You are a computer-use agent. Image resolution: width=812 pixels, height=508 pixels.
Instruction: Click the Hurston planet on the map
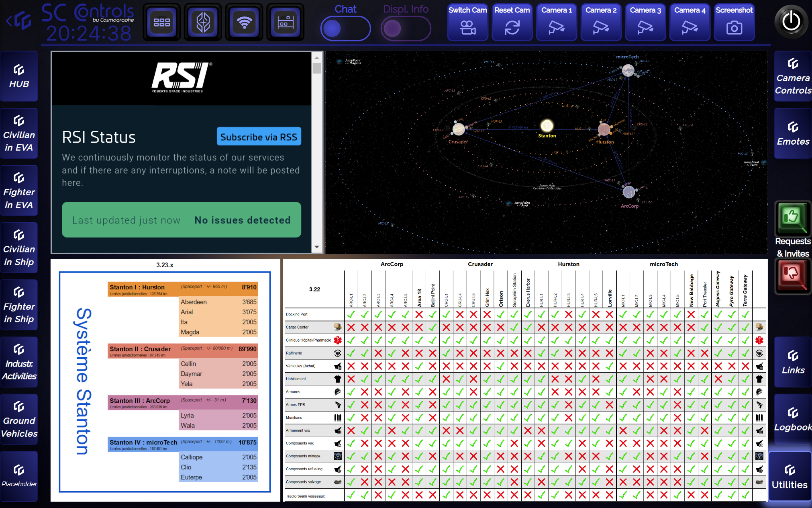[x=604, y=129]
